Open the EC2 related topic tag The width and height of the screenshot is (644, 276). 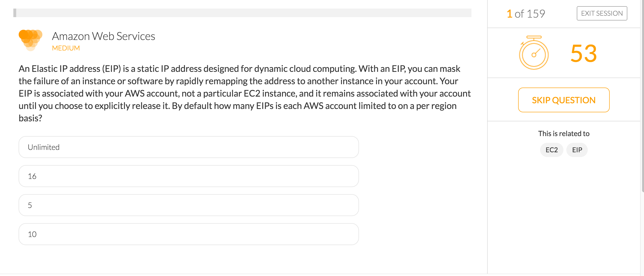point(552,150)
